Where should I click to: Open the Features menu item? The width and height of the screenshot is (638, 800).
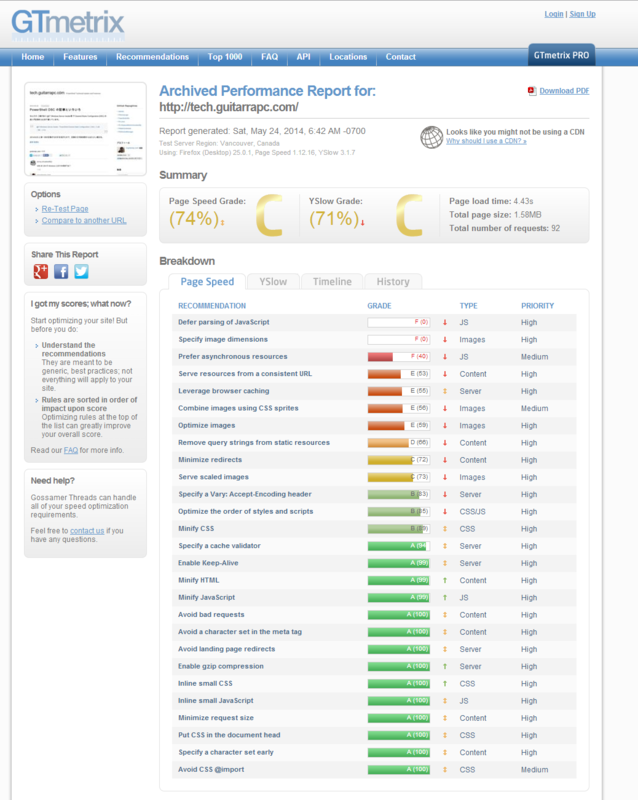pos(80,57)
